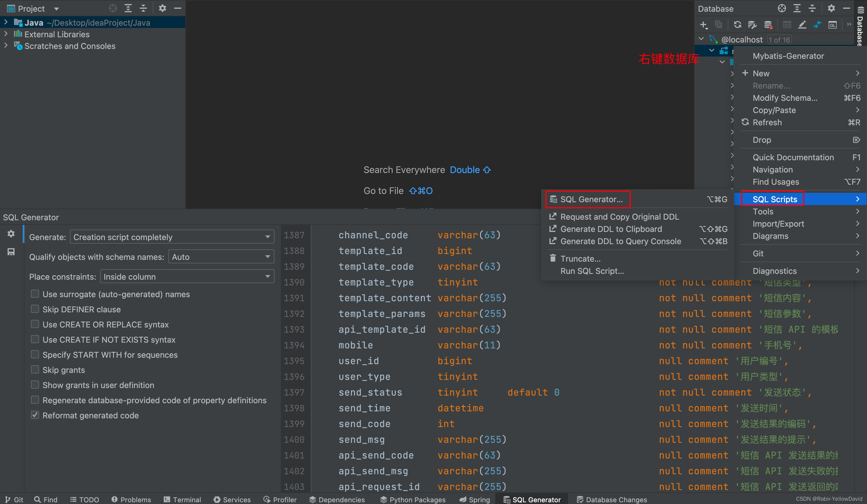Click Generate DDL to Query Console button
The width and height of the screenshot is (867, 504).
pos(621,241)
